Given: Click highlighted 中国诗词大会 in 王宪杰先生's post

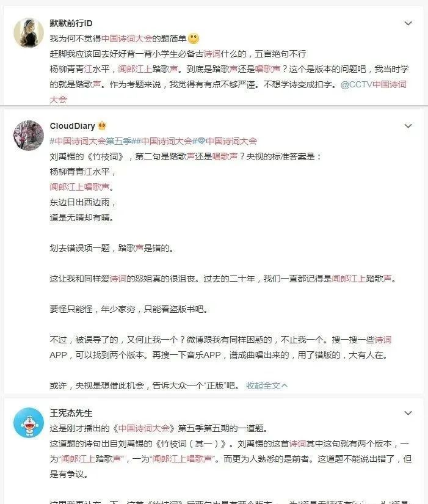Looking at the screenshot, I should (x=144, y=428).
